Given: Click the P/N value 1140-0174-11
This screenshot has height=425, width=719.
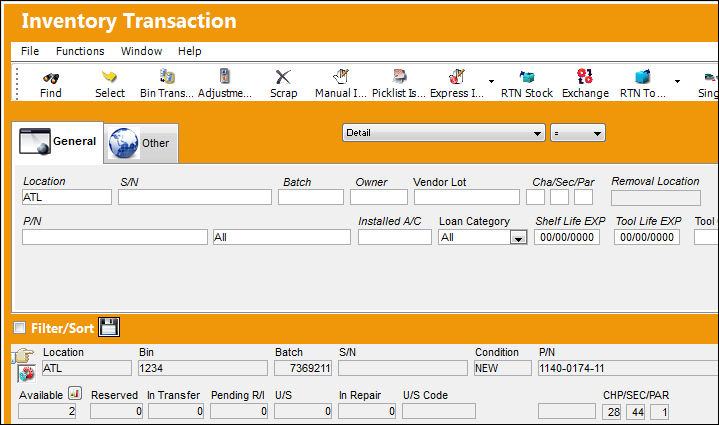Looking at the screenshot, I should [628, 368].
